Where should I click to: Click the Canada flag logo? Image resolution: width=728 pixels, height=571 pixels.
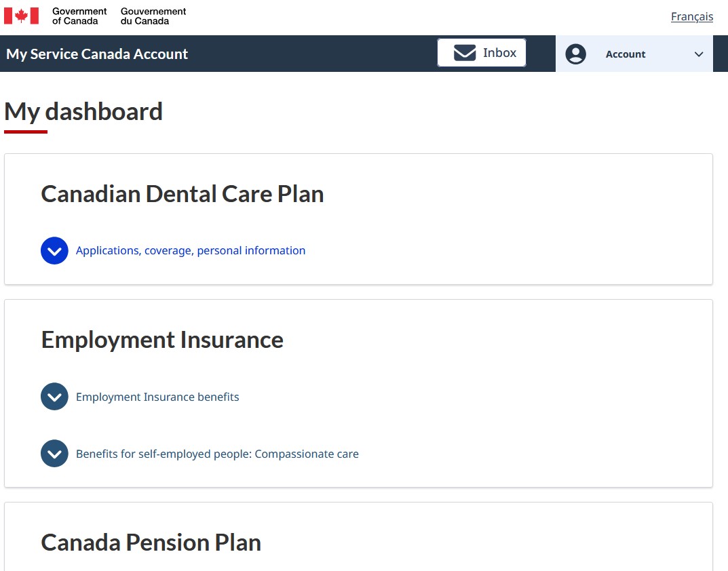[x=21, y=16]
